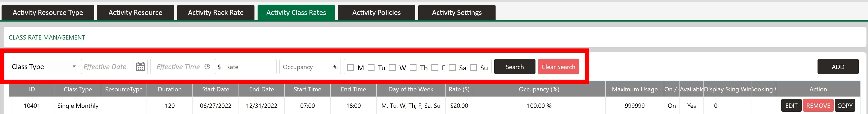Toggle the Th day checkbox
This screenshot has height=114, width=868.
coord(413,68)
